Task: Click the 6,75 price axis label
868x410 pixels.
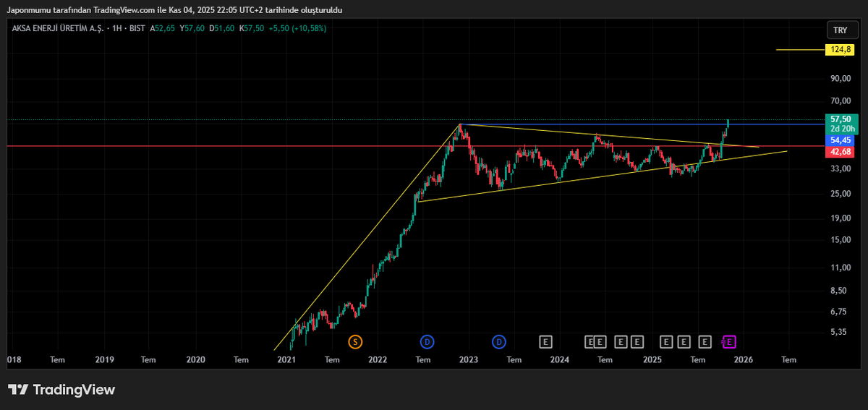Action: pos(840,312)
